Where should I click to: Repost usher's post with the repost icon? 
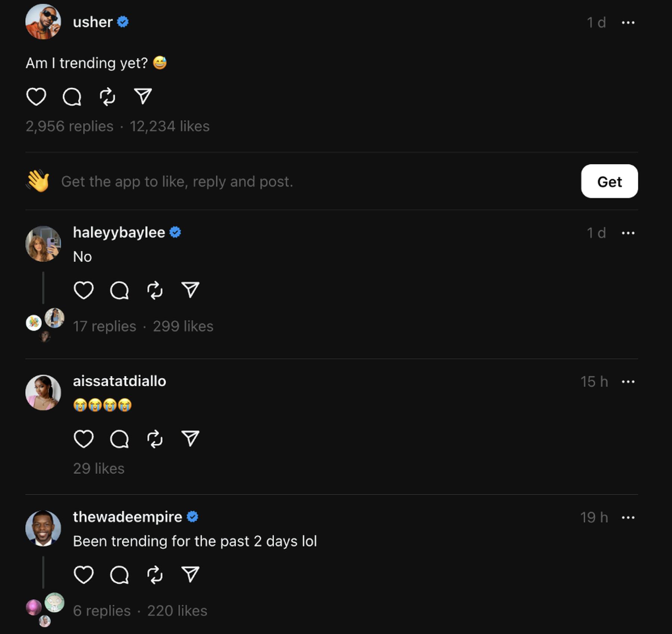108,96
